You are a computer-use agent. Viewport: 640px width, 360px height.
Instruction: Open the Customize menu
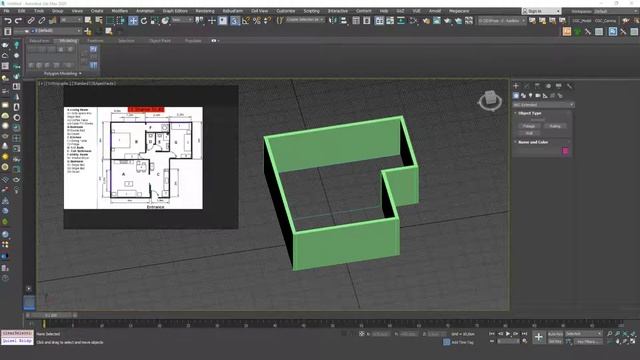[285, 11]
